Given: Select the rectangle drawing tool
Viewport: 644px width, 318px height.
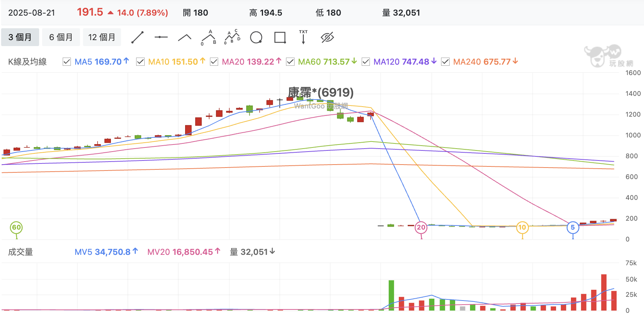Looking at the screenshot, I should pos(280,38).
